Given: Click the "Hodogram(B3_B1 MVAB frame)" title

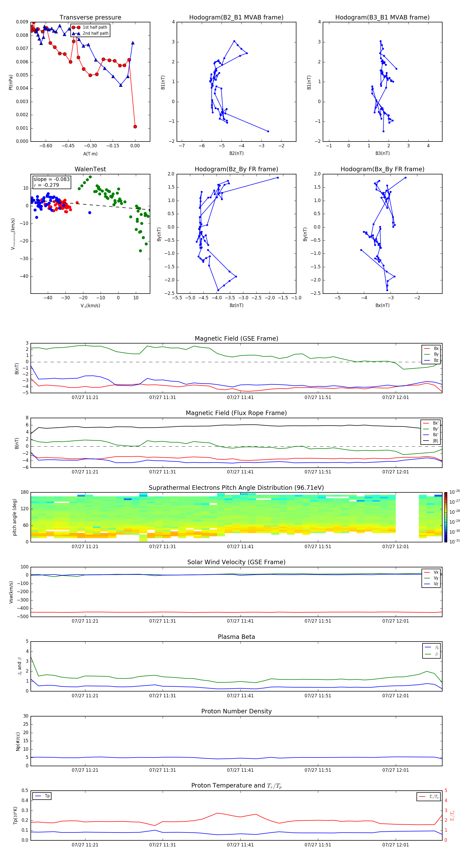Looking at the screenshot, I should click(382, 18).
